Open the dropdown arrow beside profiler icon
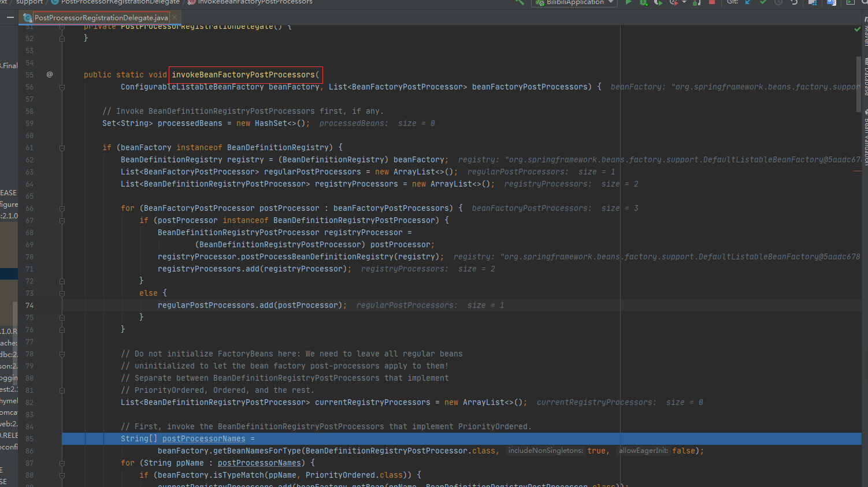This screenshot has width=868, height=487. coord(684,2)
